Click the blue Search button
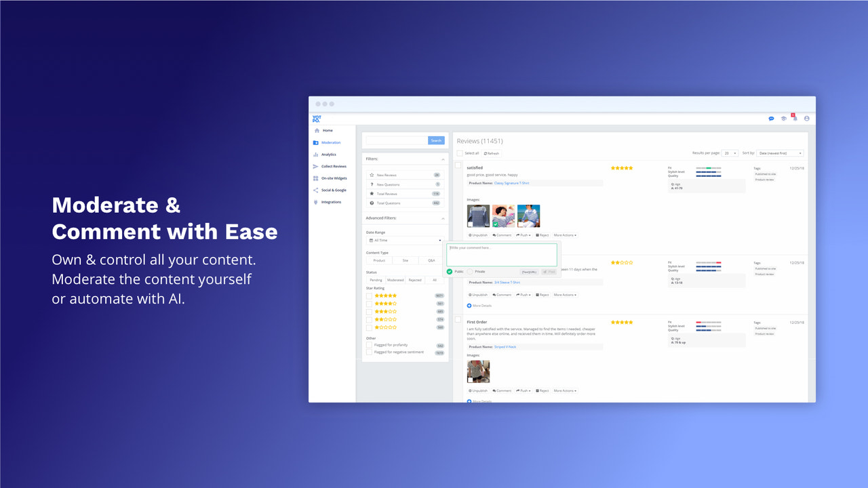 pos(436,140)
